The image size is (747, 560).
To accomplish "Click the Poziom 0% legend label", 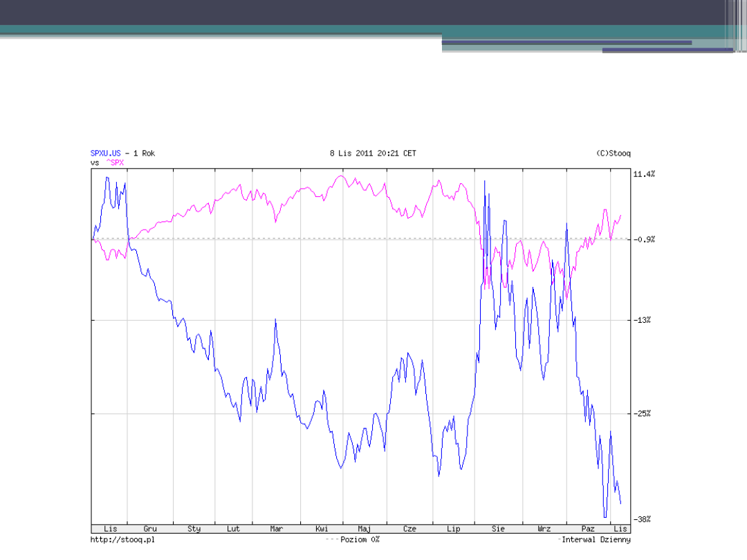I will [359, 539].
